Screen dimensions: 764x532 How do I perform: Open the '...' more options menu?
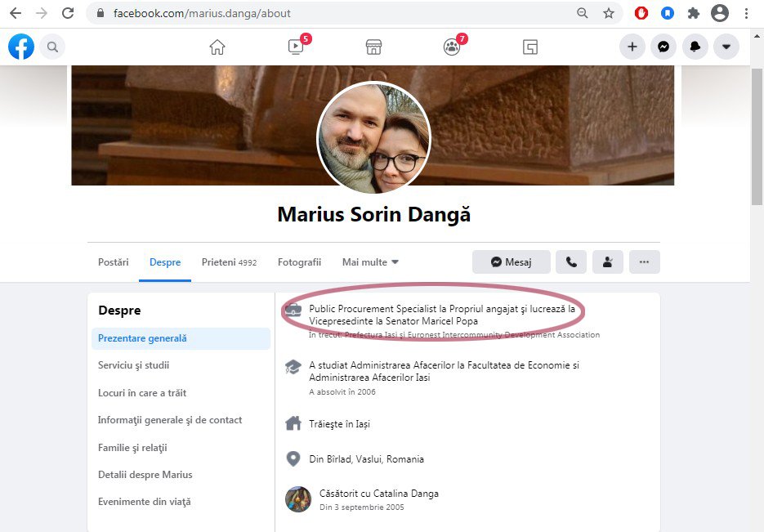tap(644, 262)
